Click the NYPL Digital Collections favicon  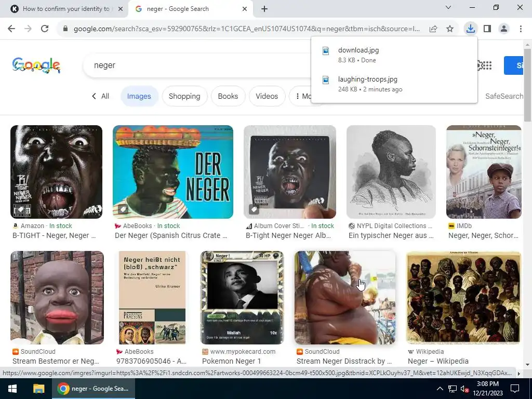352,225
